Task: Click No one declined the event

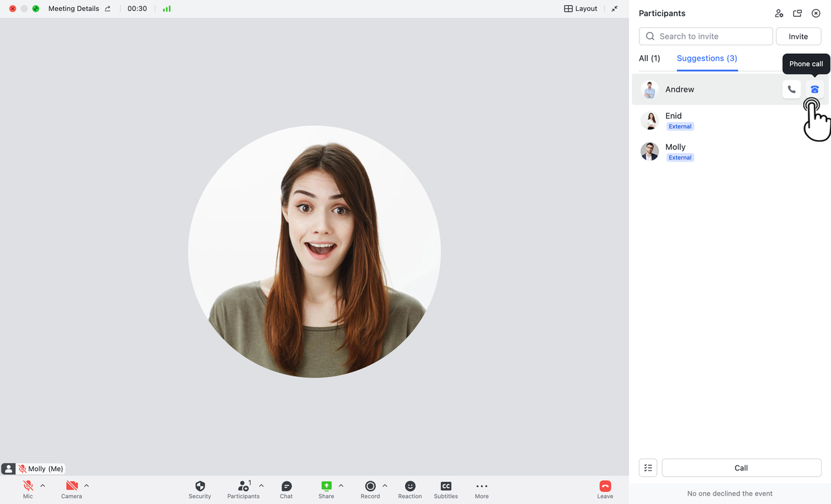Action: pos(730,494)
